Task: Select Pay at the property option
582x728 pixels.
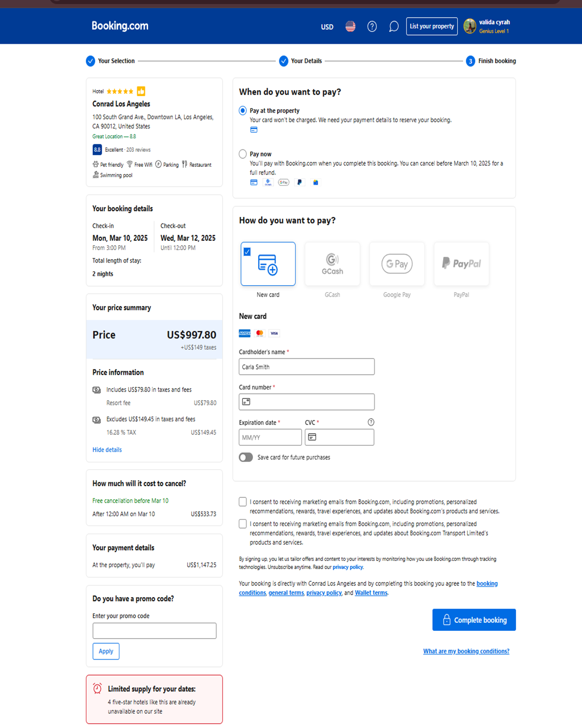Action: 243,111
